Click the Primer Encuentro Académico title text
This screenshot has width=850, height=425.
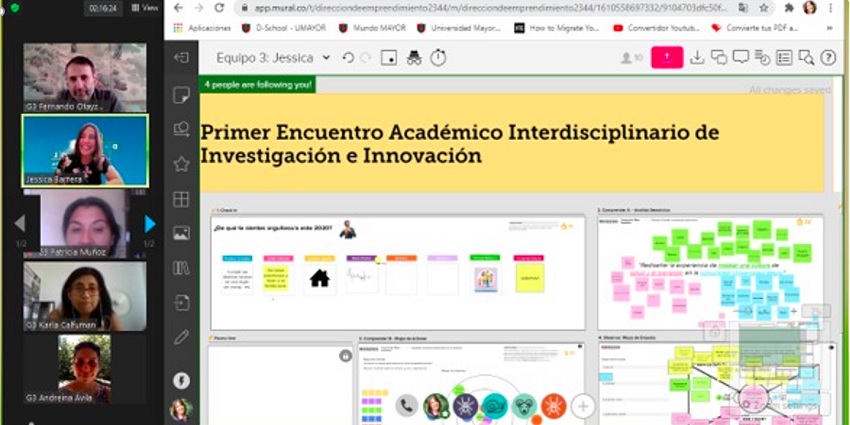point(460,144)
